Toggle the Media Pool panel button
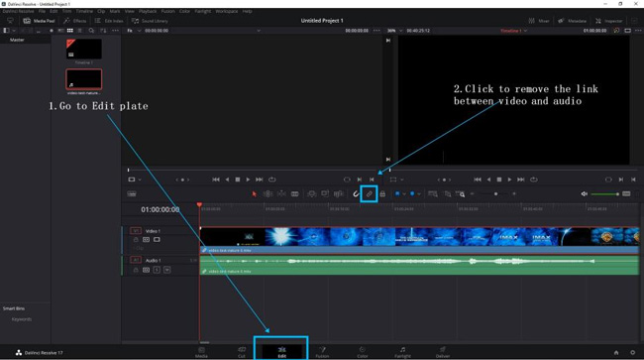The height and width of the screenshot is (360, 644). (x=39, y=21)
